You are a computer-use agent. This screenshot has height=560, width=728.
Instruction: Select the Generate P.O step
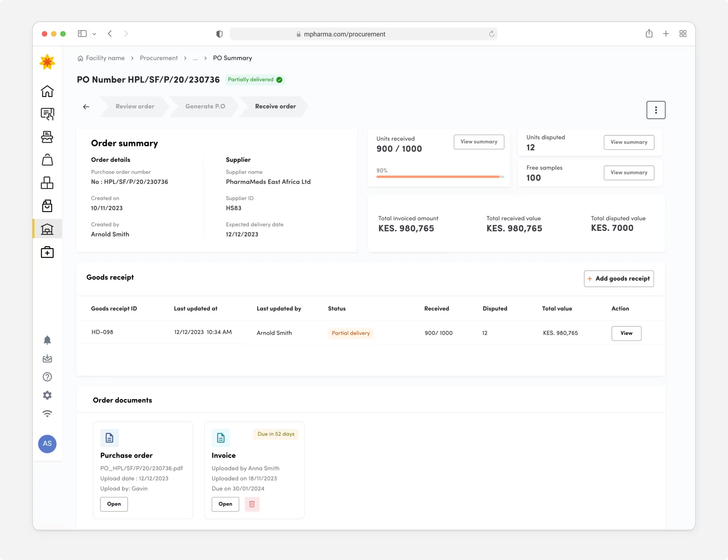(205, 106)
